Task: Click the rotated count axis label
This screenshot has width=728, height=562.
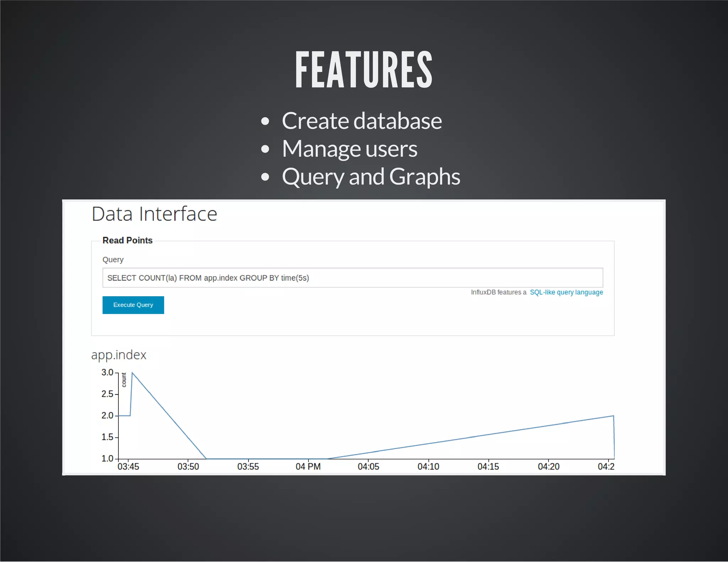Action: 124,380
